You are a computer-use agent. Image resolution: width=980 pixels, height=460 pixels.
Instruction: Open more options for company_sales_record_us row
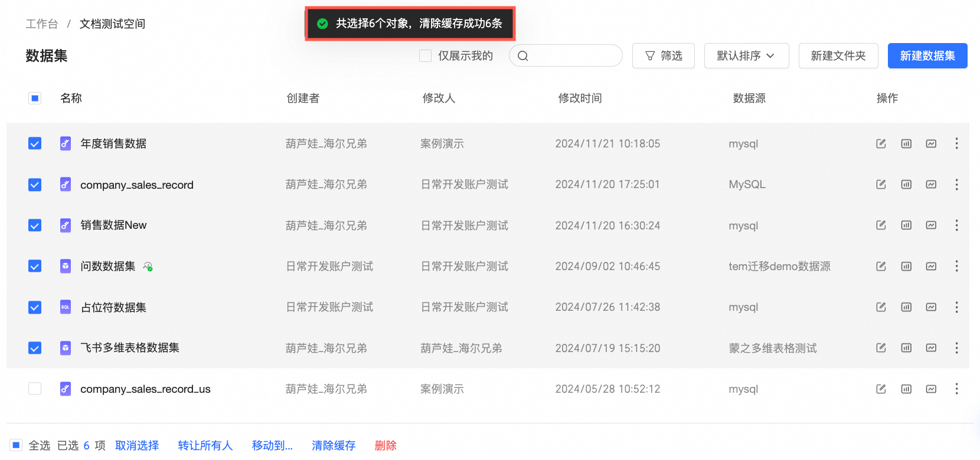[x=956, y=389]
